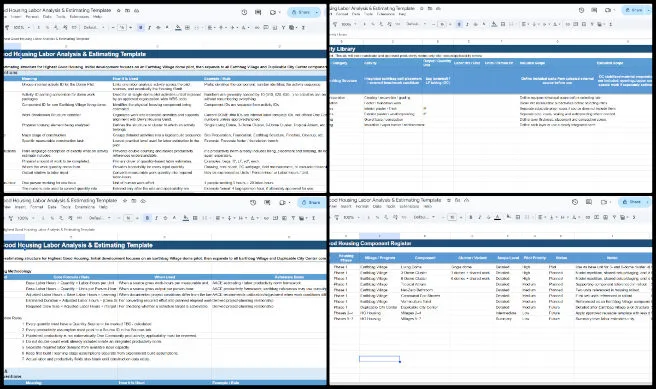Toggle italic in the top-left window toolbar
This screenshot has width=656, height=389.
(x=149, y=28)
